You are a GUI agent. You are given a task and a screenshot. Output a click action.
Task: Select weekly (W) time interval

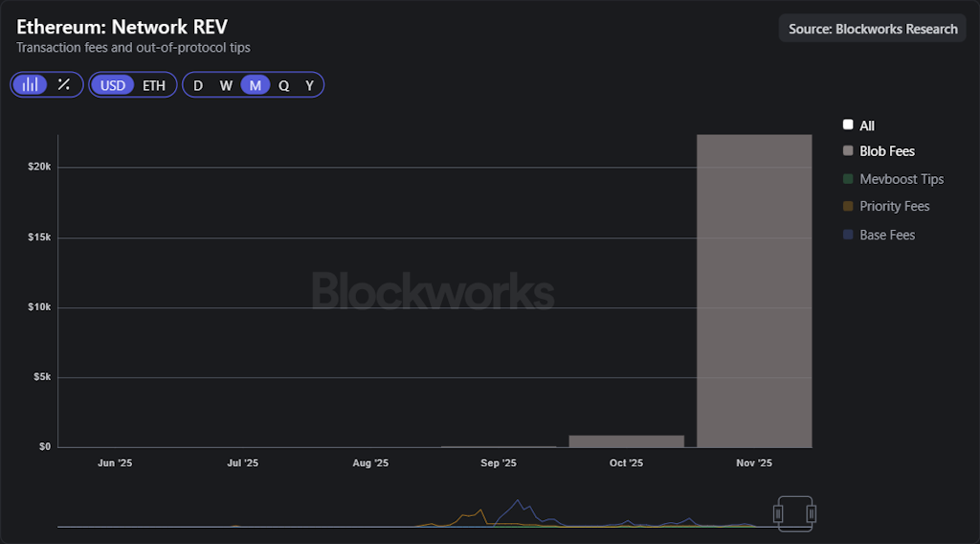coord(226,85)
